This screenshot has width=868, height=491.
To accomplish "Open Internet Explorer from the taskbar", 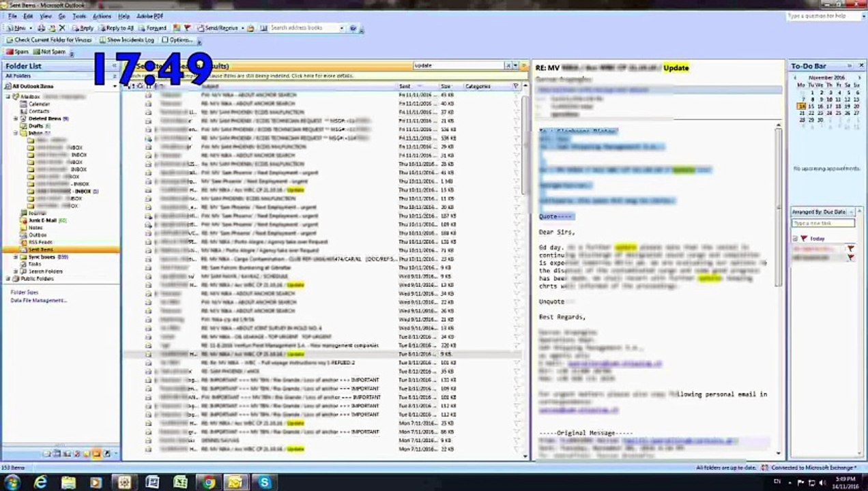I will point(41,483).
